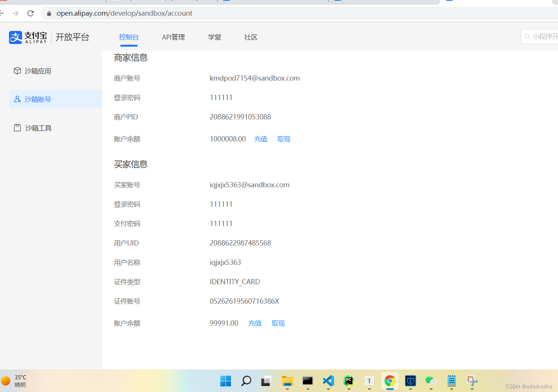This screenshot has width=558, height=392.
Task: Click the 沙箱应用 cube icon
Action: (17, 71)
